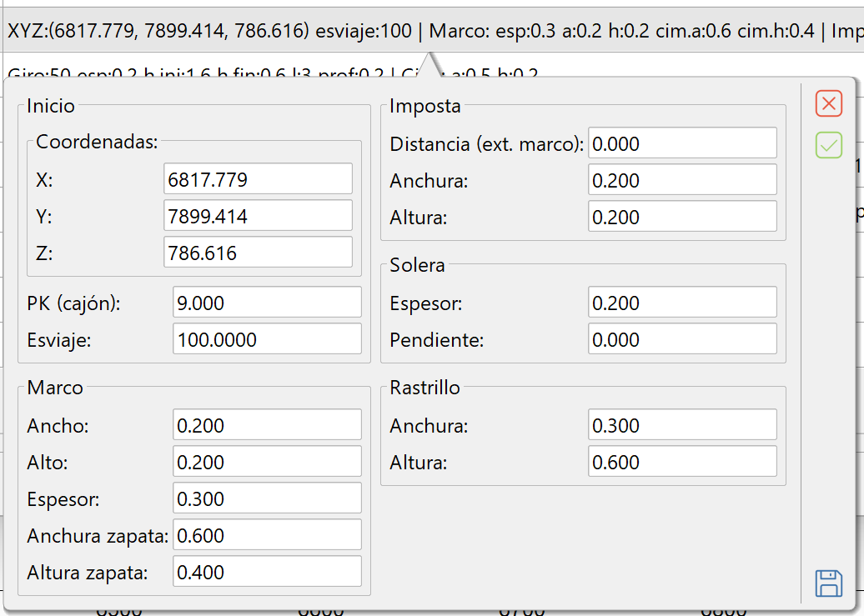Click the green checkmark accept icon
The image size is (864, 616).
(x=828, y=146)
